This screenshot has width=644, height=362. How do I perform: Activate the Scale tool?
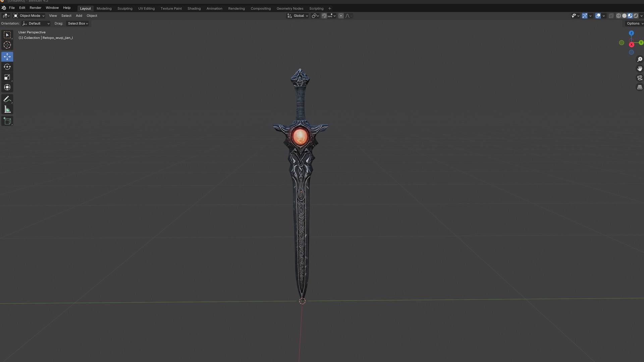point(7,77)
